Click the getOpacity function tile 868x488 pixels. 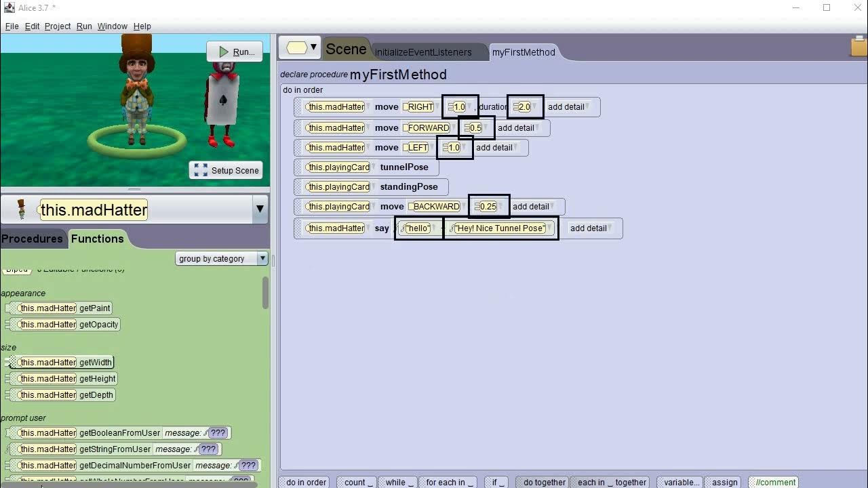tap(62, 324)
